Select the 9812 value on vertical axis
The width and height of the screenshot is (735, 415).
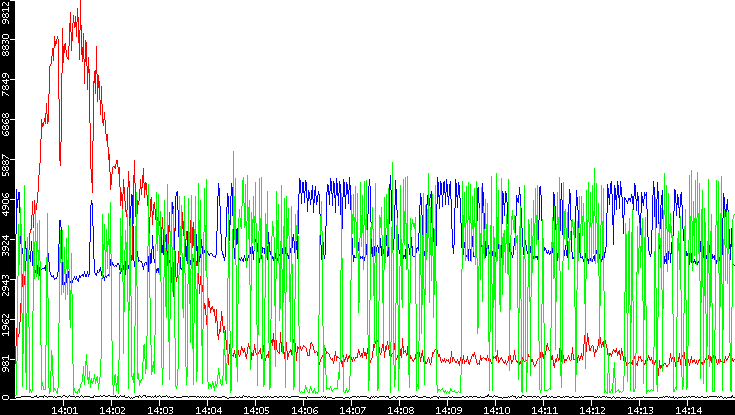(6, 11)
